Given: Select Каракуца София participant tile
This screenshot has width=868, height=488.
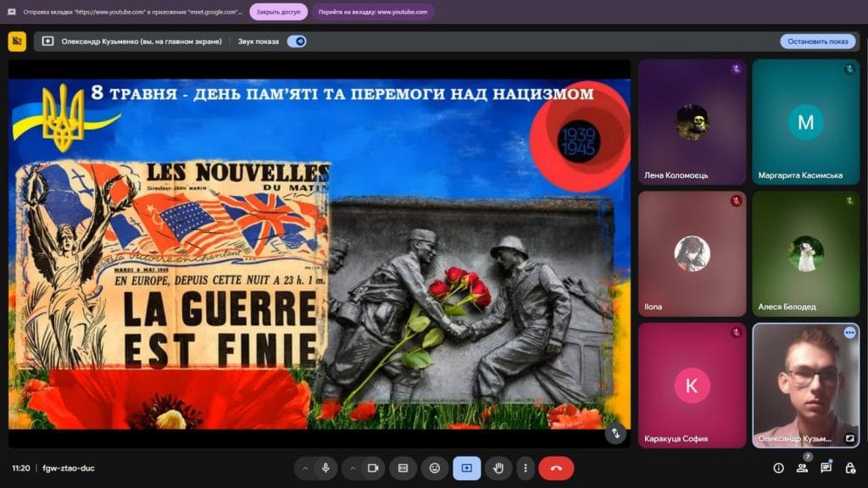Looking at the screenshot, I should pos(692,385).
